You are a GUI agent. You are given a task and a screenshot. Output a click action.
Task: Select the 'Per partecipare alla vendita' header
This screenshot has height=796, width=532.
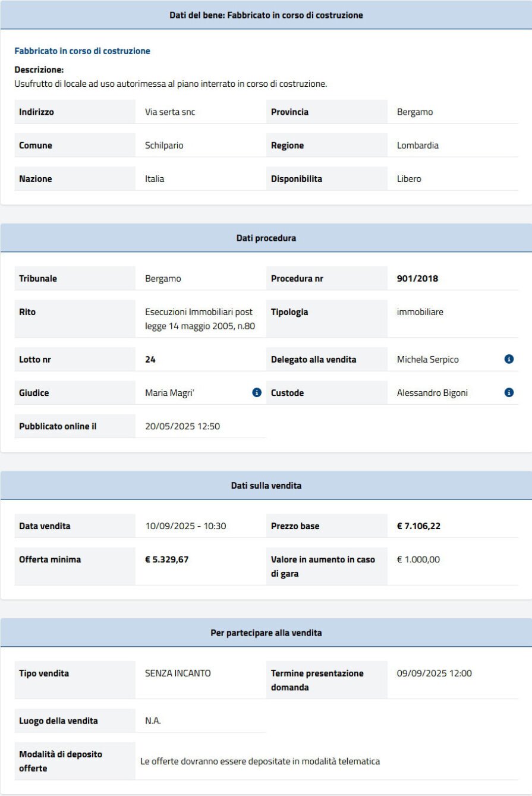point(266,633)
